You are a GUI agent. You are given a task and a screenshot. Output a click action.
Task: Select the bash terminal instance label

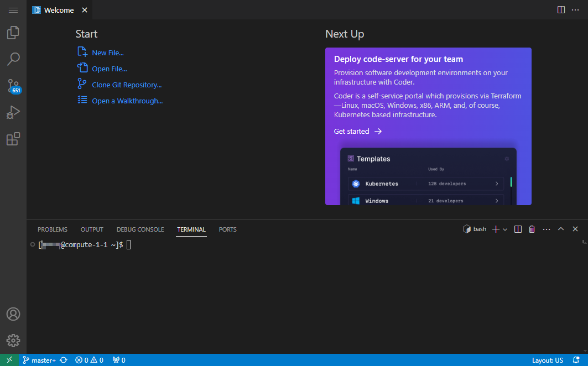[x=475, y=229]
